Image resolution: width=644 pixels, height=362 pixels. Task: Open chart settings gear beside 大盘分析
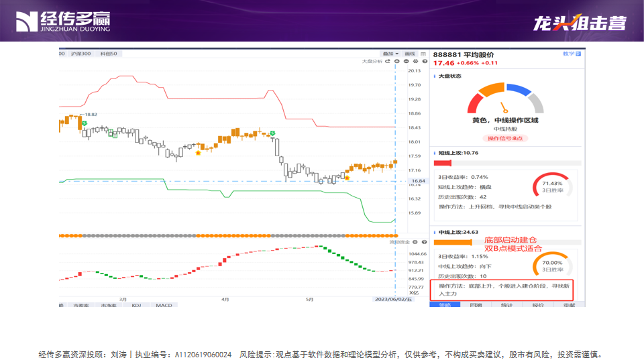click(416, 61)
